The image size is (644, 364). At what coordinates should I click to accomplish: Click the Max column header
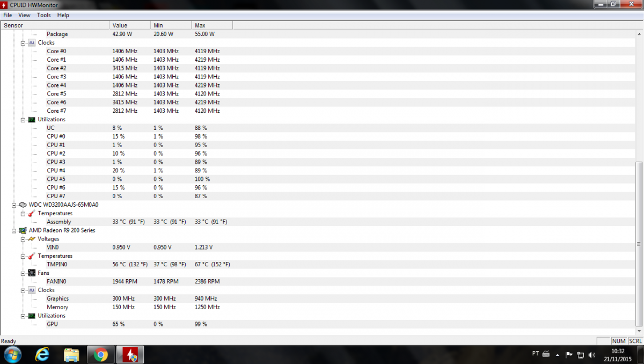pos(212,25)
